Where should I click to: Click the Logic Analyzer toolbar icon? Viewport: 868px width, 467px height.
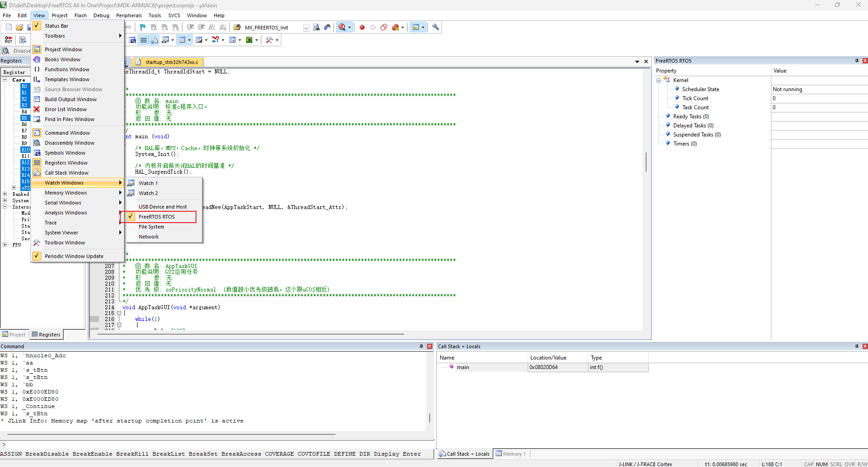(216, 40)
